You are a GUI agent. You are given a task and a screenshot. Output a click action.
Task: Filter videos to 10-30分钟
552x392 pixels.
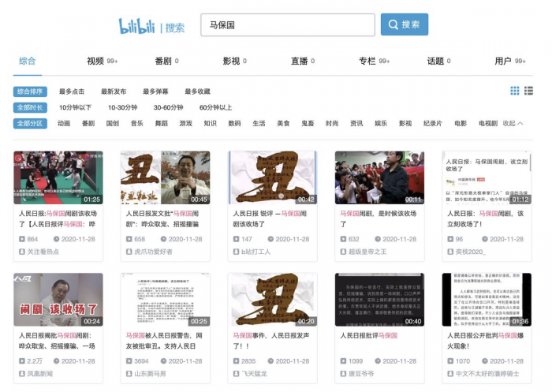122,107
